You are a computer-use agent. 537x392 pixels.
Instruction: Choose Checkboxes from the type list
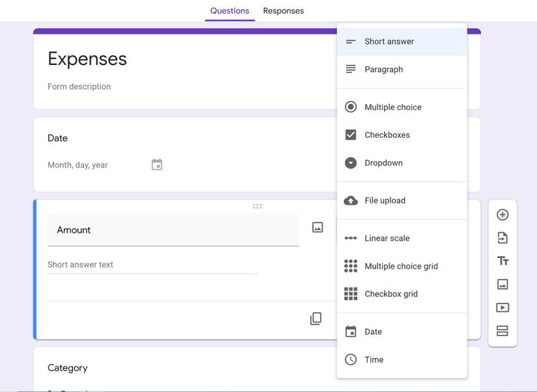[x=387, y=135]
